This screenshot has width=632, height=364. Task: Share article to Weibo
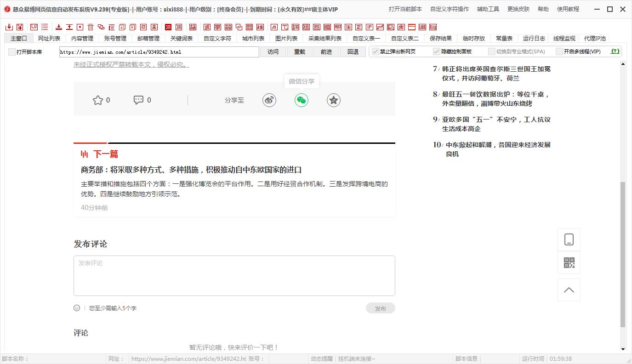(x=269, y=100)
